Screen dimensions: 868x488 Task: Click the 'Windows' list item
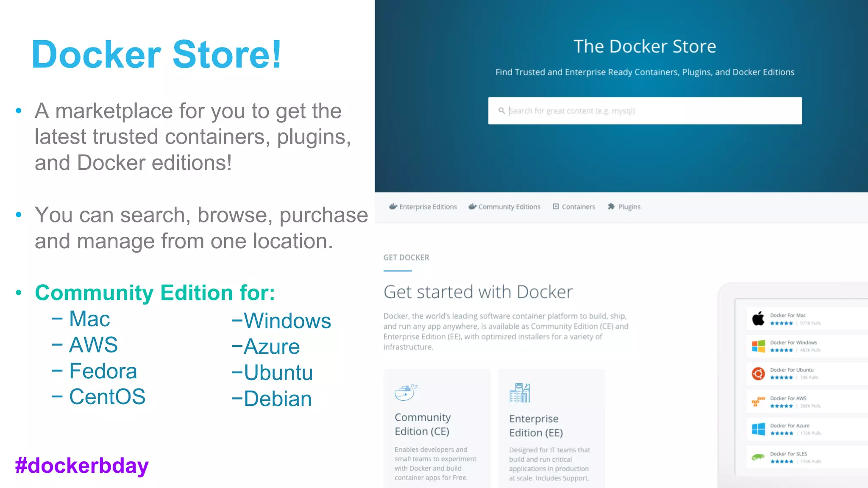pos(287,321)
